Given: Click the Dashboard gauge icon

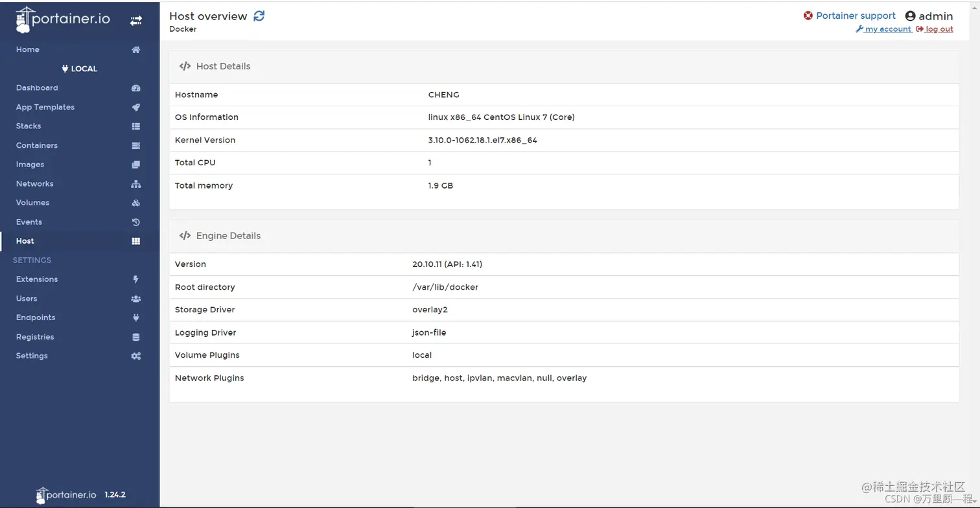Looking at the screenshot, I should pos(135,88).
